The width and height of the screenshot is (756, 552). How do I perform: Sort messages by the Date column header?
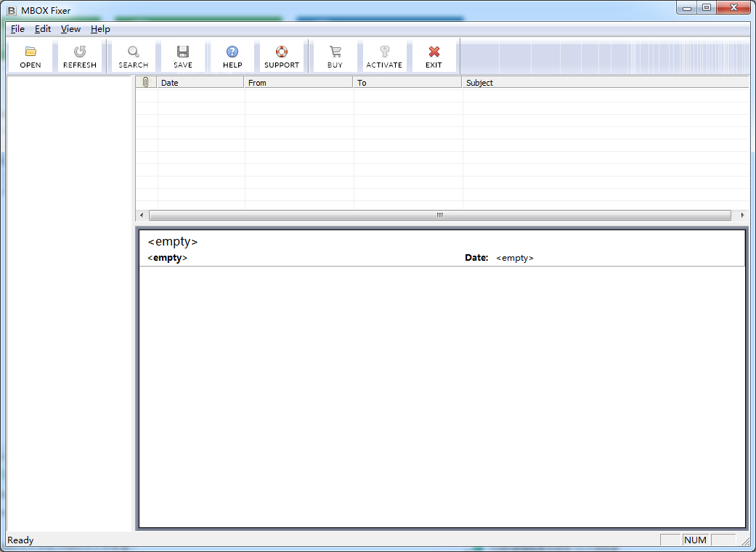click(200, 83)
